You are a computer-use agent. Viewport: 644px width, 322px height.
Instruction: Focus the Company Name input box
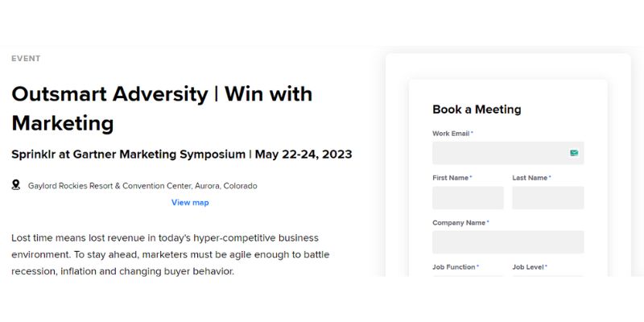pyautogui.click(x=508, y=242)
